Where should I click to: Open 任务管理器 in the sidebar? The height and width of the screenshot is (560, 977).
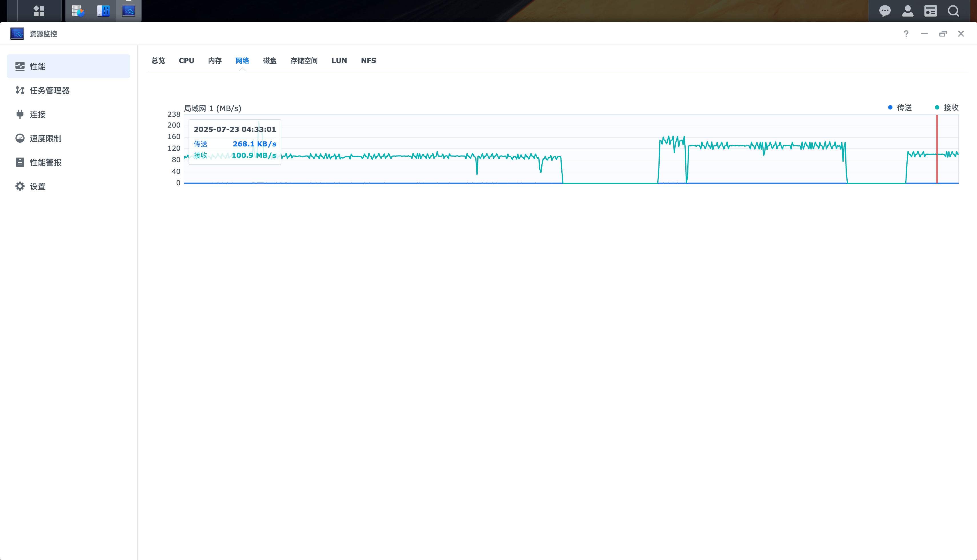pos(69,90)
